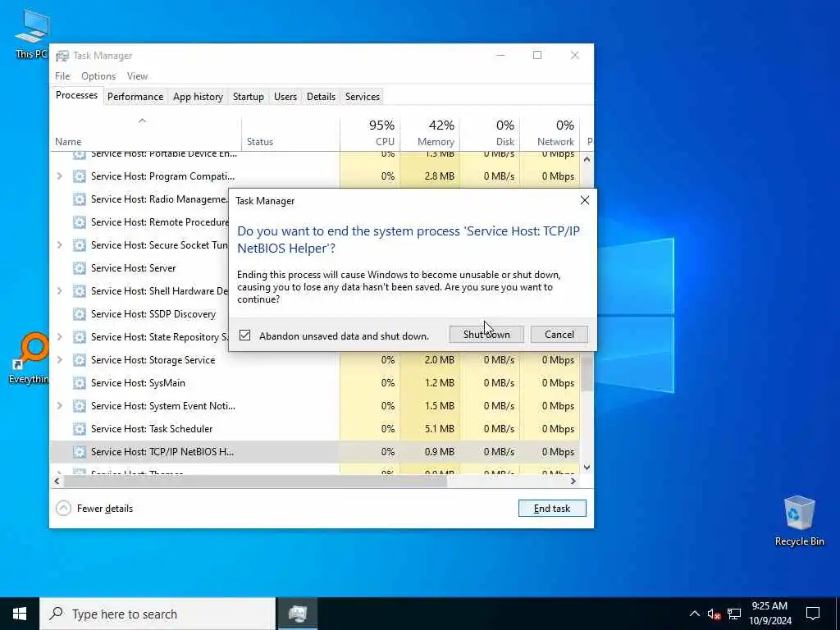Open the Recycle Bin desktop icon

799,521
